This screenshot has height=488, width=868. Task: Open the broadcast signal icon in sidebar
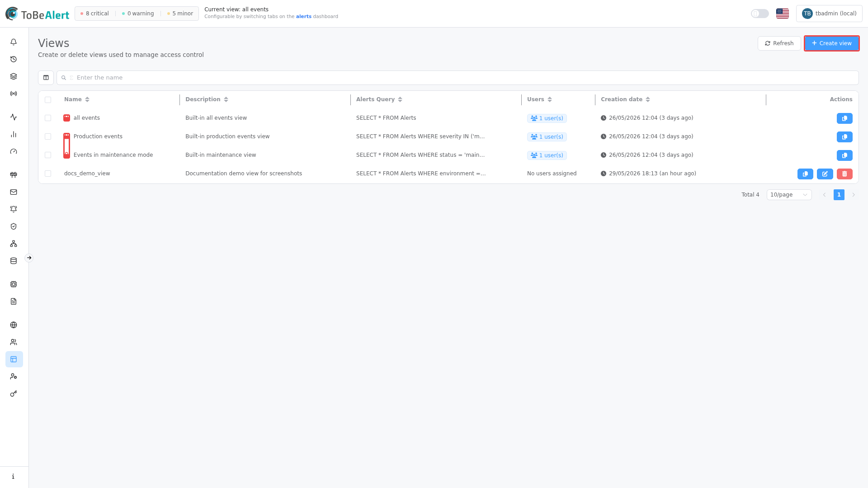coord(14,94)
